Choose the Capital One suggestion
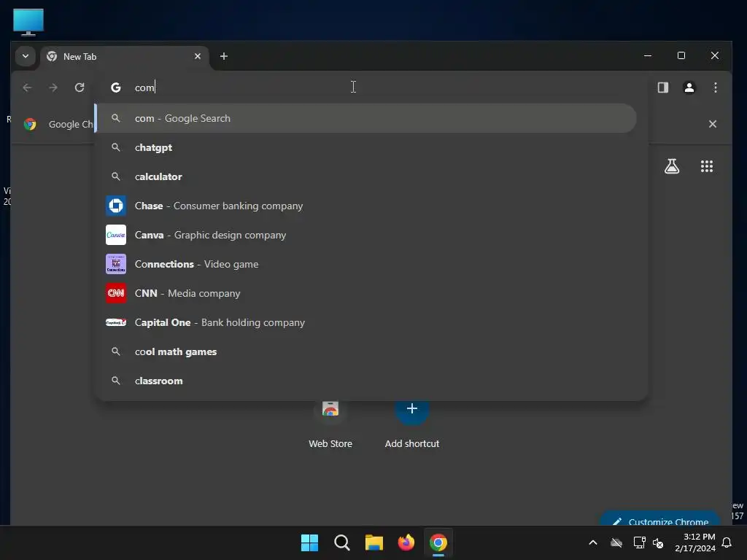The width and height of the screenshot is (747, 560). 366,322
